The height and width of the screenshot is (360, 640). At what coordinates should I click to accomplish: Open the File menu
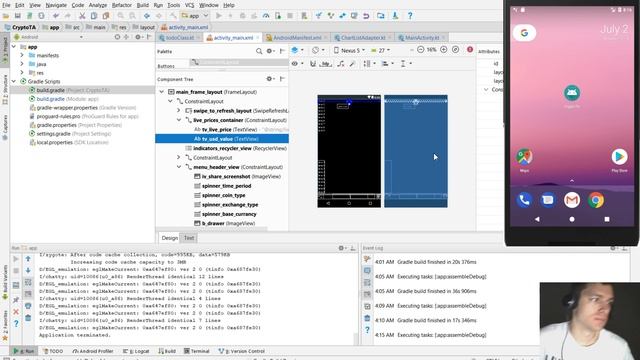6,5
